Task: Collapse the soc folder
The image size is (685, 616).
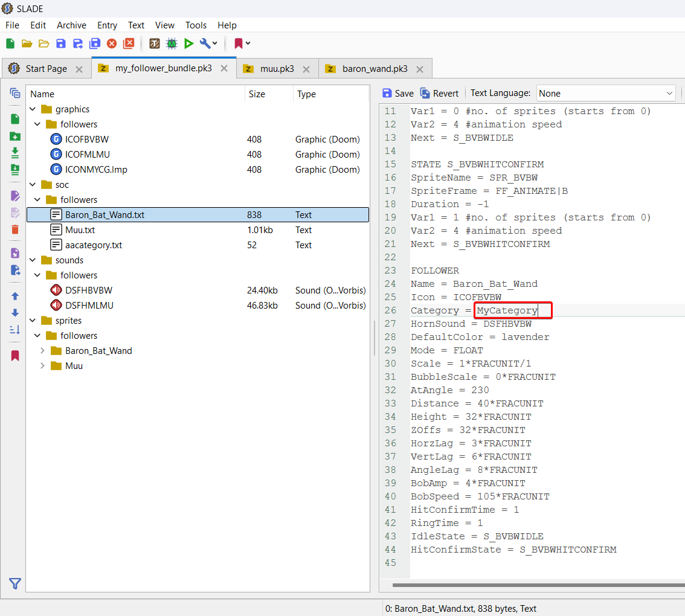Action: pyautogui.click(x=33, y=184)
